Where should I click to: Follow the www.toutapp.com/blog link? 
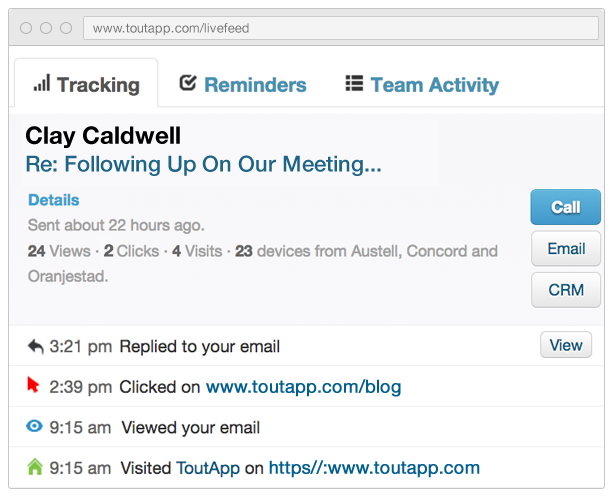pyautogui.click(x=303, y=387)
